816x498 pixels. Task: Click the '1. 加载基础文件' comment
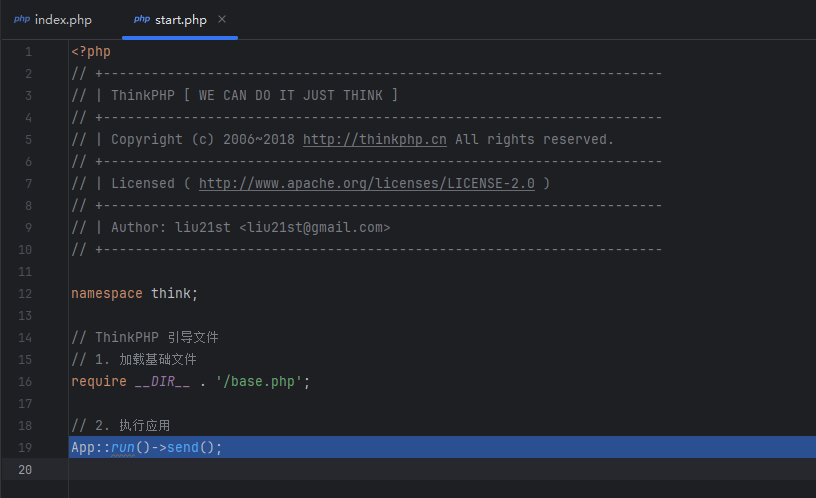pyautogui.click(x=134, y=360)
